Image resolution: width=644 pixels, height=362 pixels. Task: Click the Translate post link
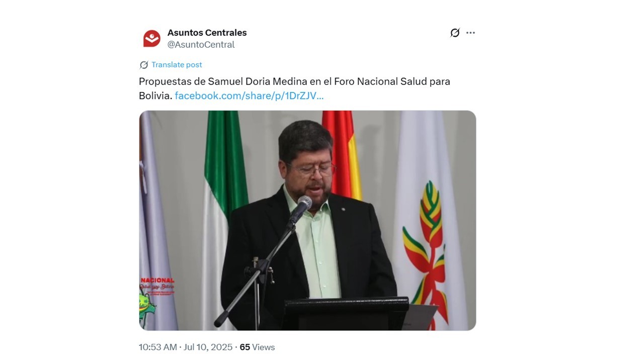pyautogui.click(x=177, y=65)
